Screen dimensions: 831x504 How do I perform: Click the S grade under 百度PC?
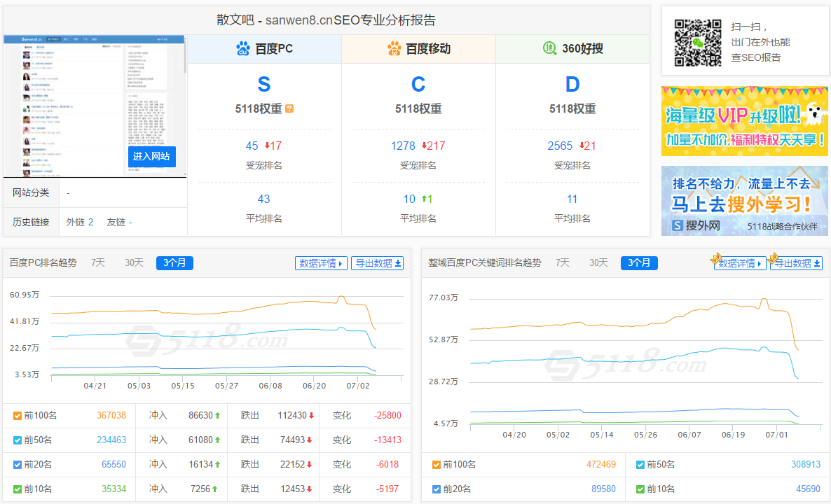(264, 84)
